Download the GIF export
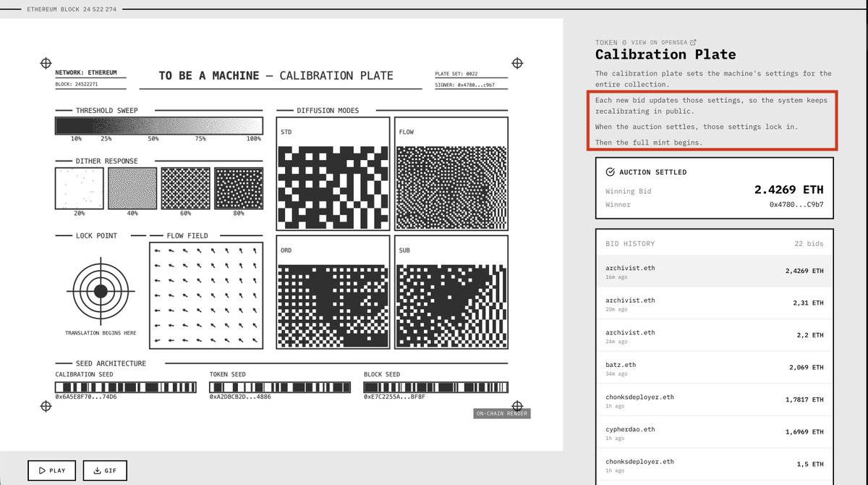 click(x=105, y=471)
